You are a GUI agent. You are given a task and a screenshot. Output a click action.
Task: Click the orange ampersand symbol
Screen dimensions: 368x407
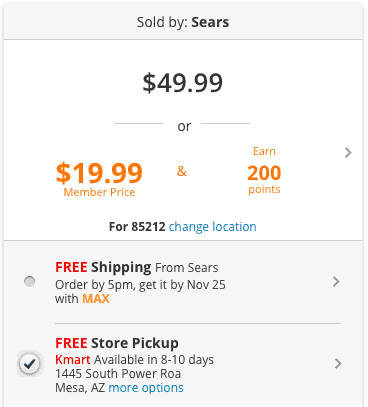point(182,171)
